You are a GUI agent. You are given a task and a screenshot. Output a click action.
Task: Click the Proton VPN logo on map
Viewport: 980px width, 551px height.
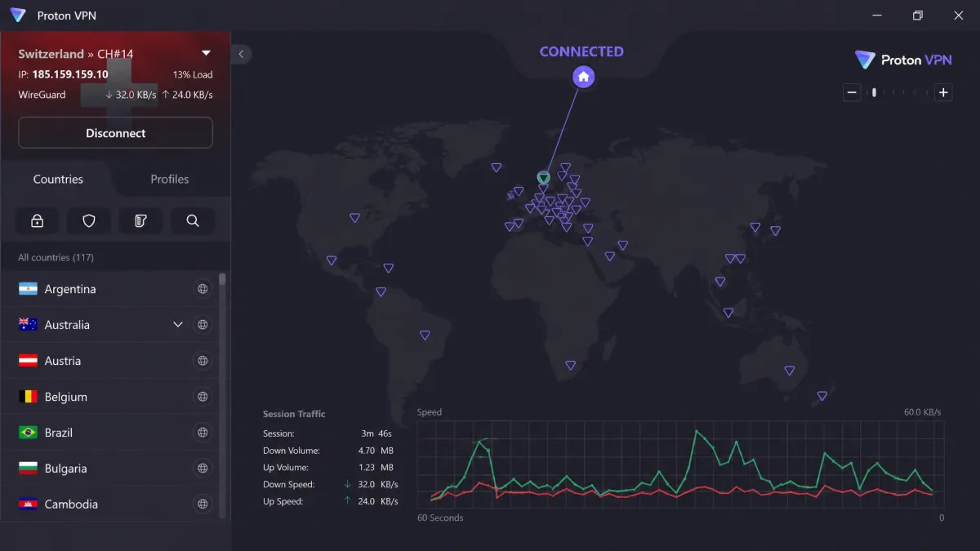pos(903,60)
